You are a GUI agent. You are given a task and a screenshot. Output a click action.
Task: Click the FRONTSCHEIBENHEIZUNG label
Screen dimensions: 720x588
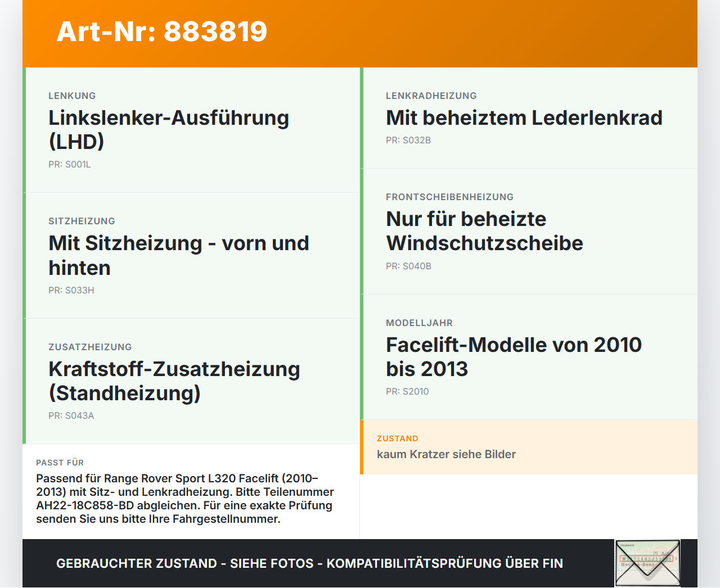tap(449, 197)
